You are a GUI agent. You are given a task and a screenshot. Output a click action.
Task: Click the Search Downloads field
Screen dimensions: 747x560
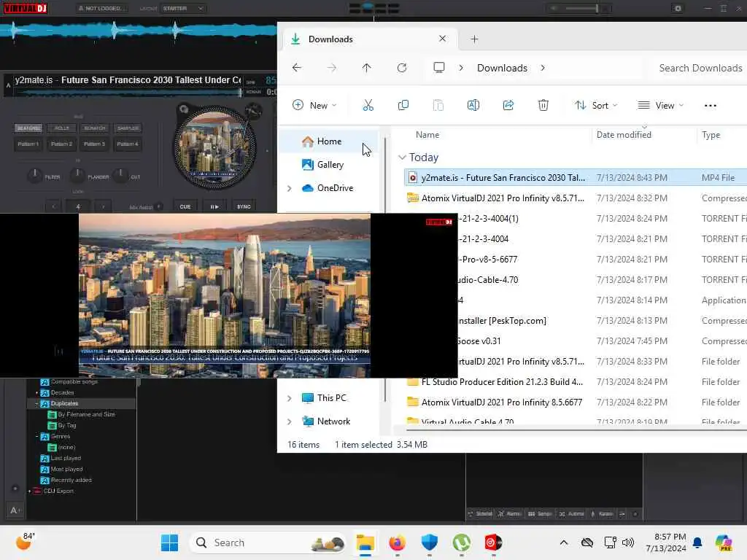700,68
